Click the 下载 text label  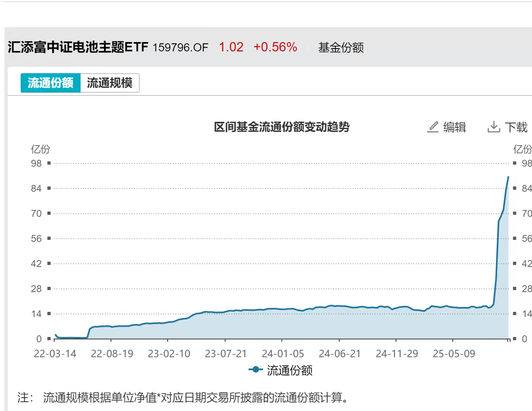coord(516,127)
